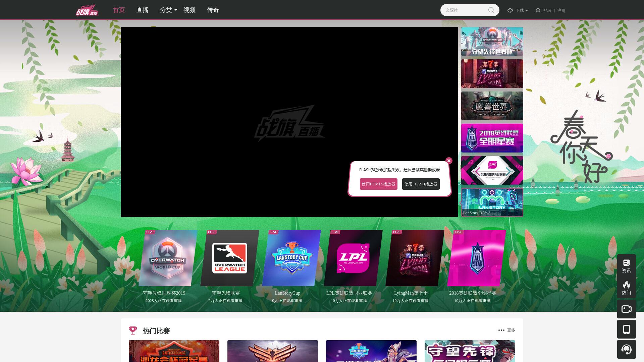This screenshot has height=362, width=644.
Task: Click the search magnifier icon
Action: coord(491,10)
